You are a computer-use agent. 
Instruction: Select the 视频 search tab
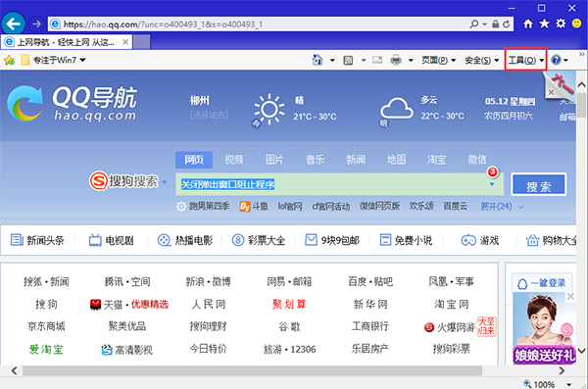coord(234,160)
